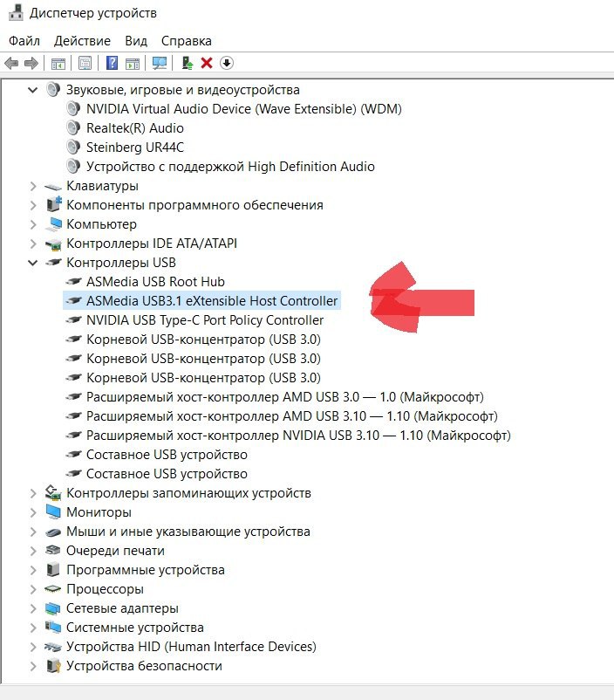Open the Файл menu
The height and width of the screenshot is (700, 614).
[24, 41]
